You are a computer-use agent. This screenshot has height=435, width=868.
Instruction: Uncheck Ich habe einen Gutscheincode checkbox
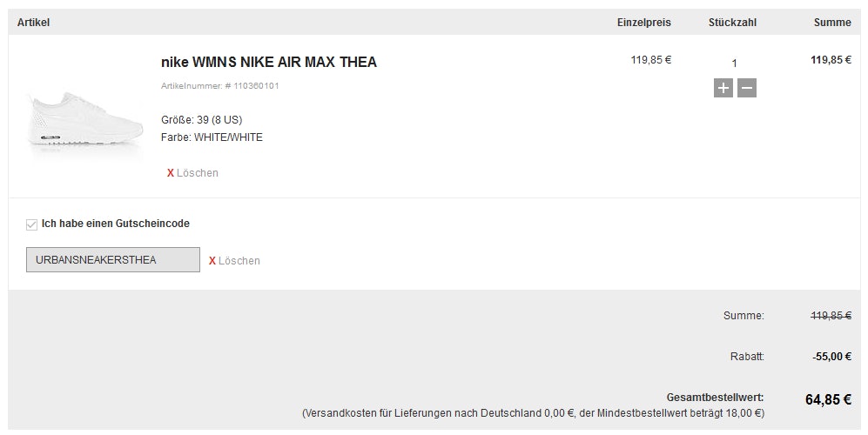[31, 224]
